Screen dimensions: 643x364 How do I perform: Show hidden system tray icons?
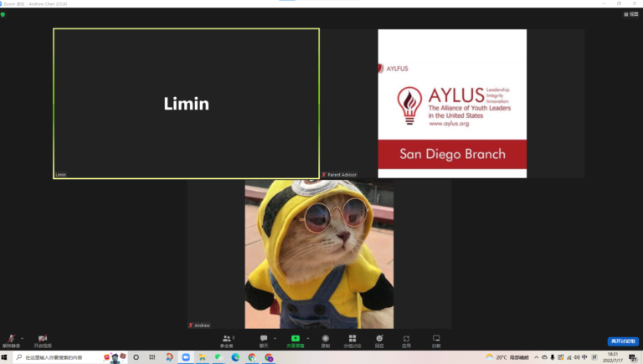[x=537, y=357]
